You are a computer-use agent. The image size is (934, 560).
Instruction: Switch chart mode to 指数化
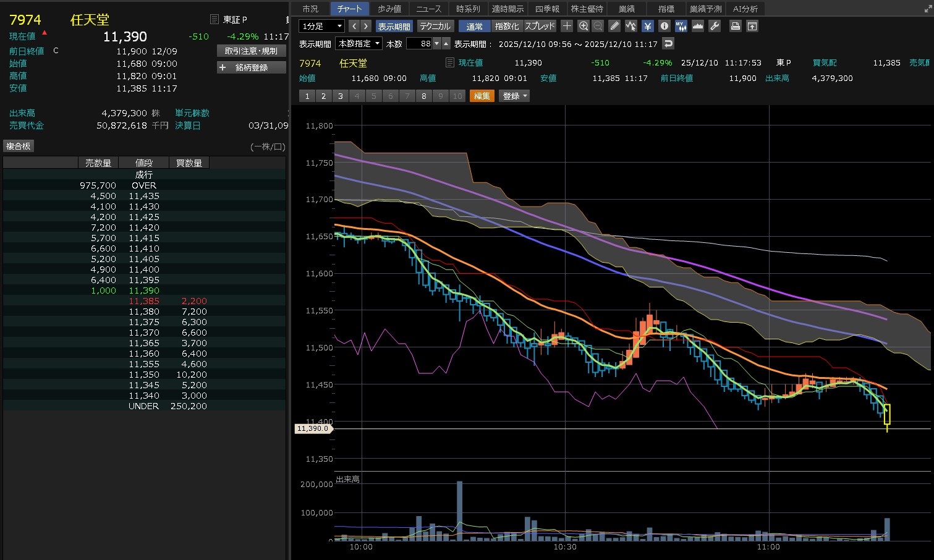pos(507,26)
